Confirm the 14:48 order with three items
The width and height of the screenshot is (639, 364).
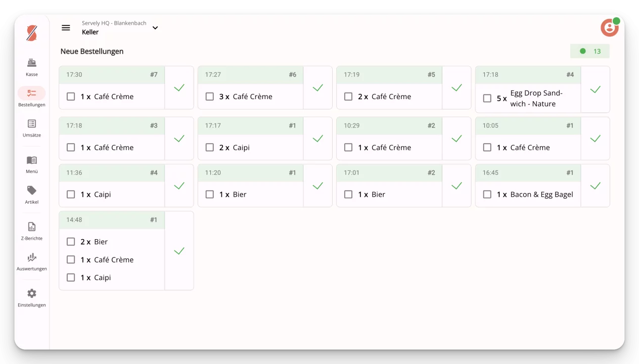(179, 250)
